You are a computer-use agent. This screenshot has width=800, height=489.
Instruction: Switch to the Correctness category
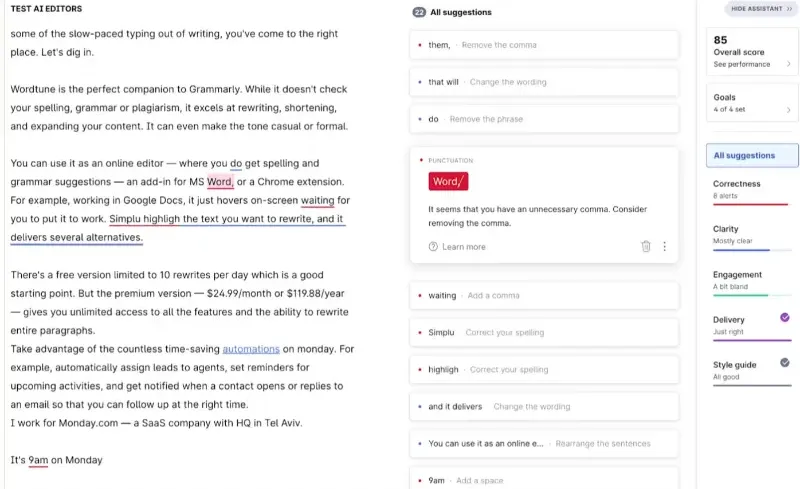point(751,191)
